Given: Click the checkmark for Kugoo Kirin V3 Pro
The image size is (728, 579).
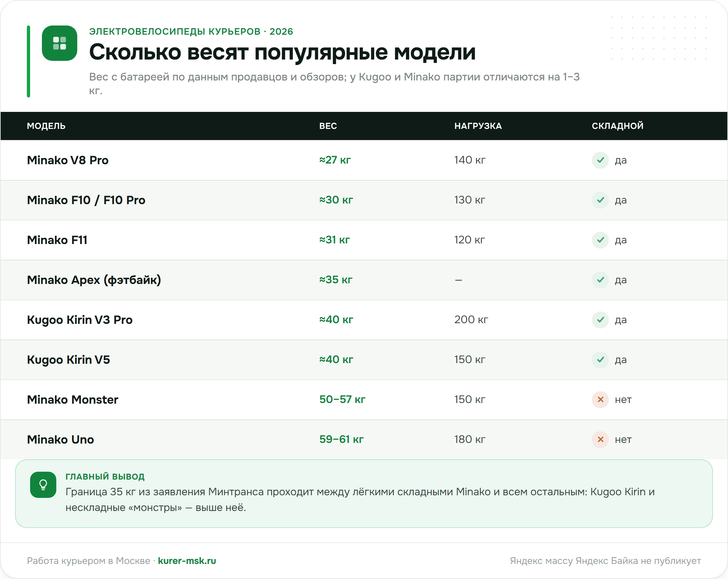Looking at the screenshot, I should [x=600, y=320].
